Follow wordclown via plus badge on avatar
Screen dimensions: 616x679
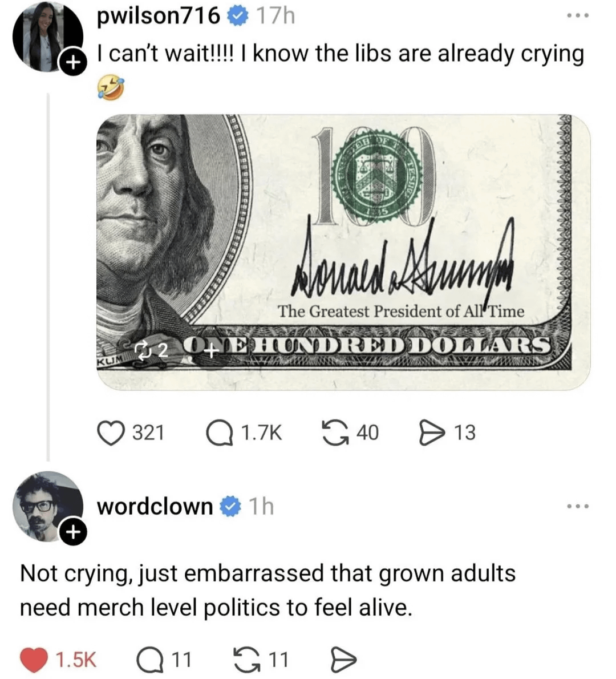click(73, 532)
